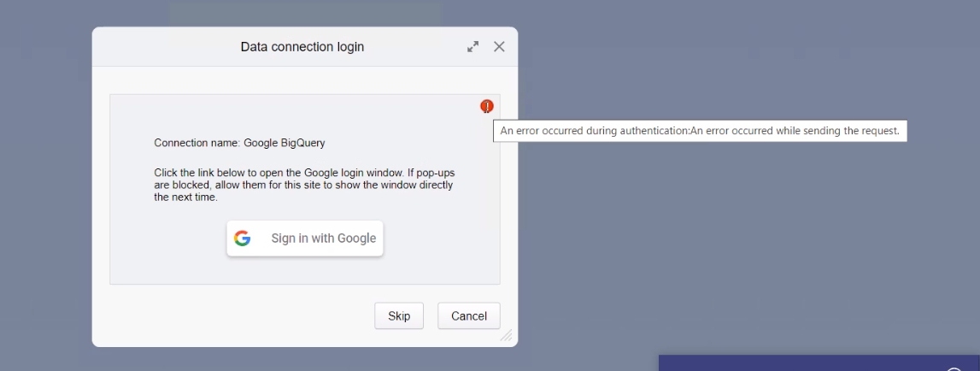
Task: Click the 'Sign in with Google' label text
Action: pos(324,238)
